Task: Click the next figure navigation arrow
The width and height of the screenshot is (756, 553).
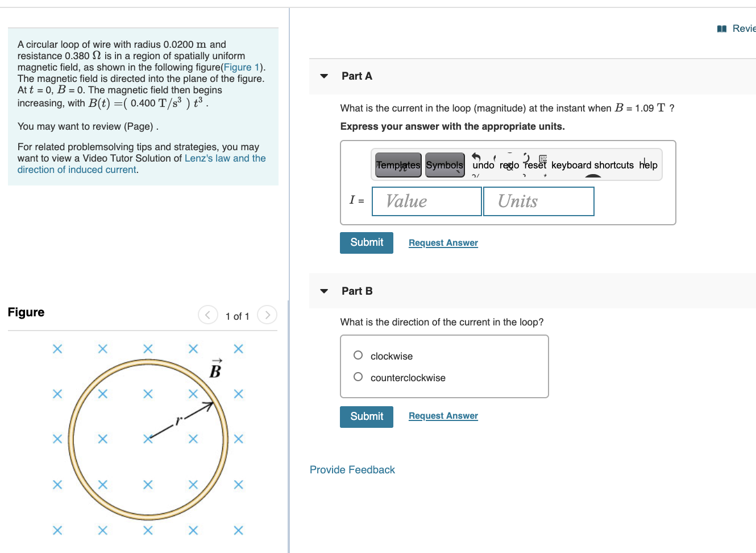Action: (x=267, y=315)
